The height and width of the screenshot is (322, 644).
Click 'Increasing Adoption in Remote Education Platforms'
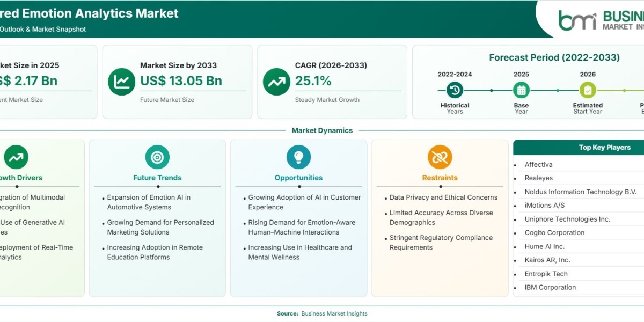155,252
